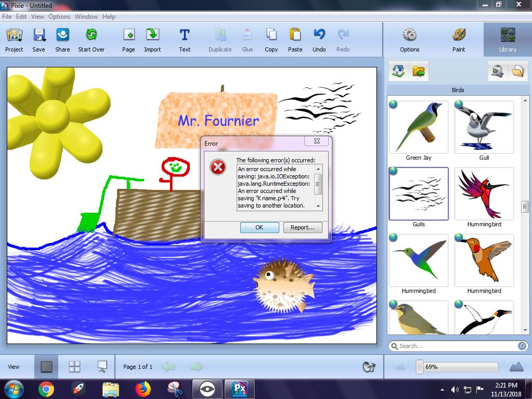Open the Edit menu
Image resolution: width=532 pixels, height=399 pixels.
click(21, 16)
